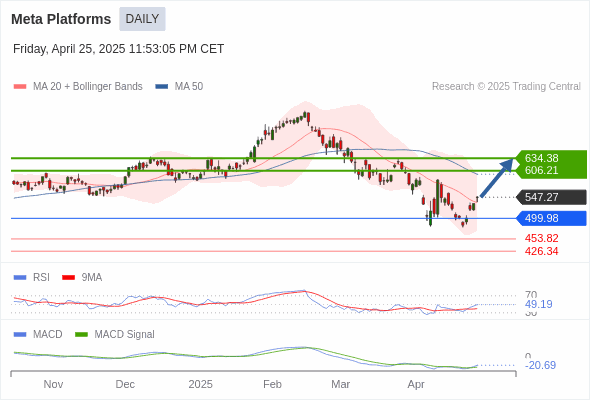Click the MA 50 legend label
This screenshot has width=590, height=400.
coord(189,87)
